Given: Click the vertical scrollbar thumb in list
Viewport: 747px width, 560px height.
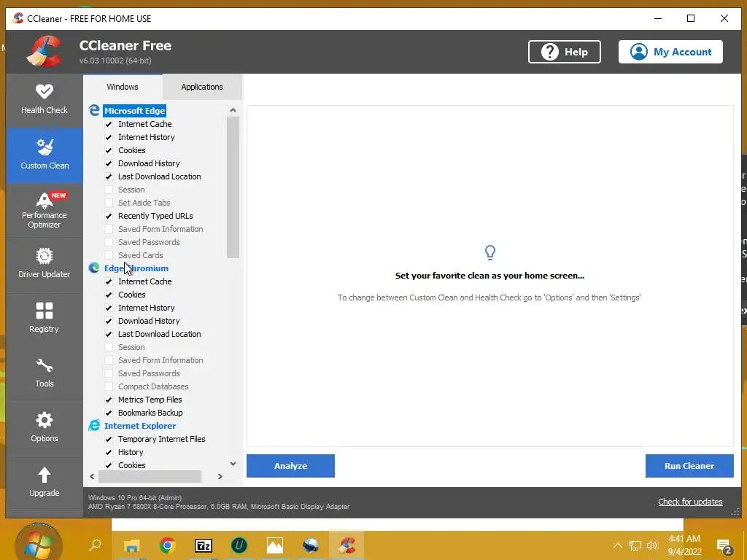Looking at the screenshot, I should pos(233,187).
